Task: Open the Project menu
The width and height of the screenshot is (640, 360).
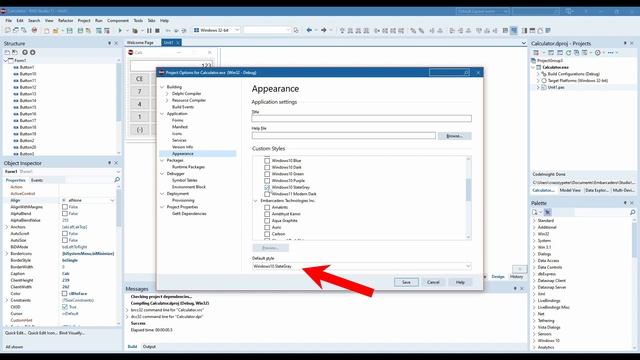Action: click(84, 20)
